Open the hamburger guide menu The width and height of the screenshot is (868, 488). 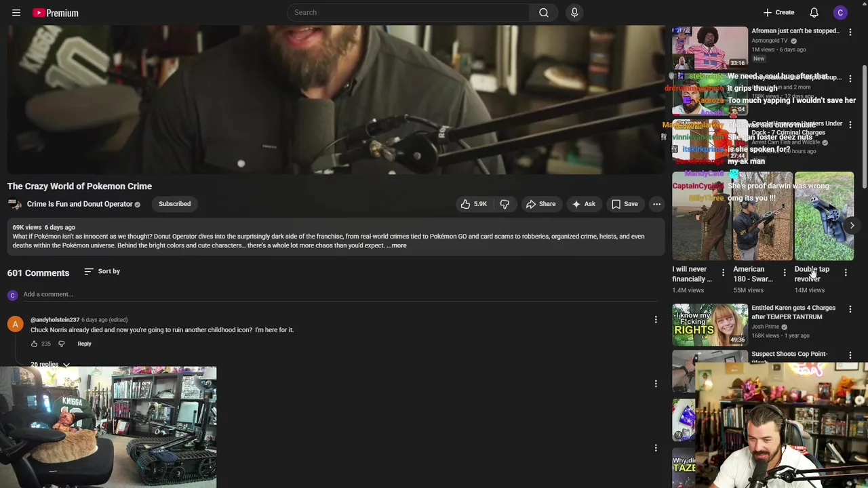pyautogui.click(x=16, y=13)
